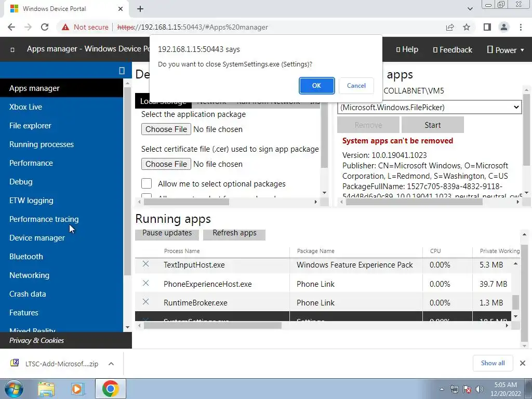Image resolution: width=532 pixels, height=399 pixels.
Task: Open Bluetooth in sidebar
Action: click(61, 257)
